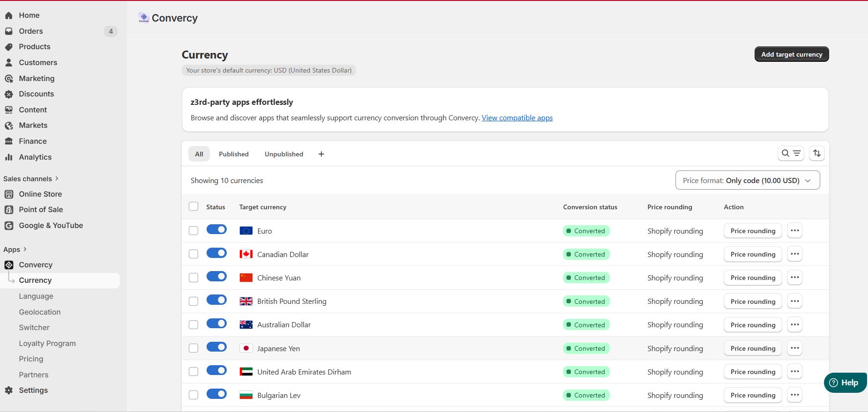Check the United Arab Emirates Dirham checkbox
This screenshot has height=412, width=868.
[x=193, y=371]
